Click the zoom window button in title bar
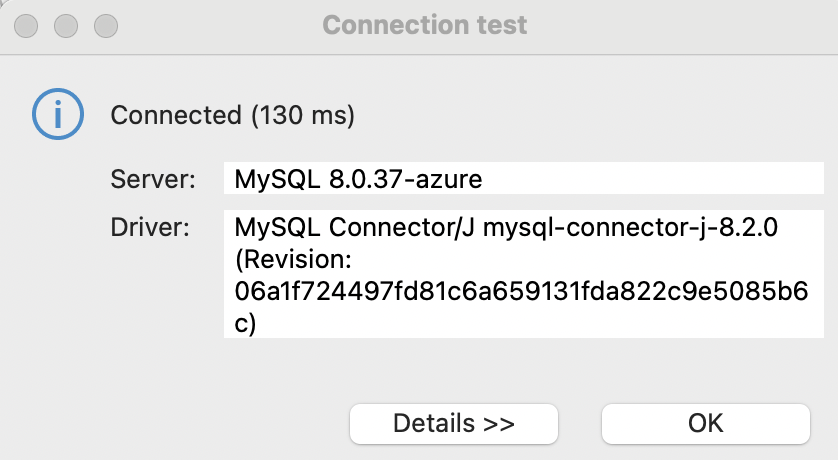The height and width of the screenshot is (460, 838). (104, 25)
